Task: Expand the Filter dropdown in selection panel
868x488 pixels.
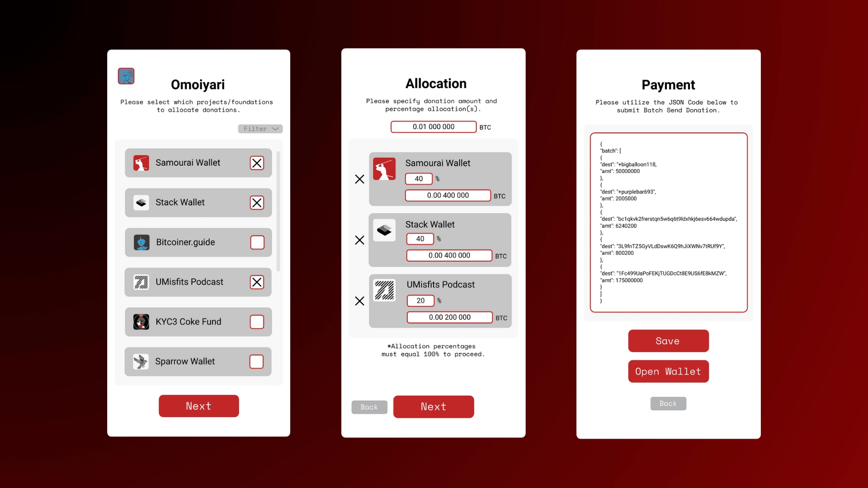Action: coord(259,129)
